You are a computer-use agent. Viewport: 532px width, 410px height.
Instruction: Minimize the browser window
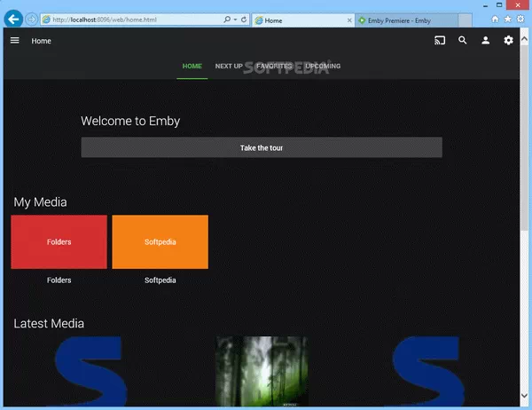(x=486, y=5)
